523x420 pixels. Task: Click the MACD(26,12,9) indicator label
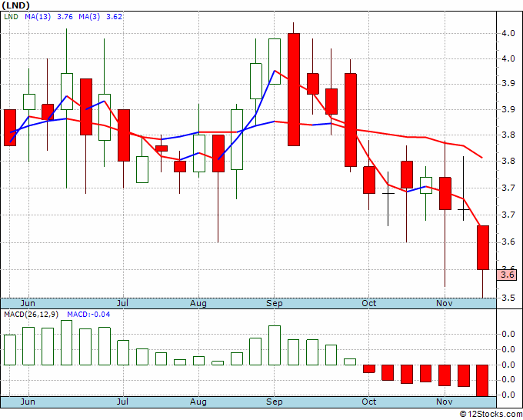[32, 315]
